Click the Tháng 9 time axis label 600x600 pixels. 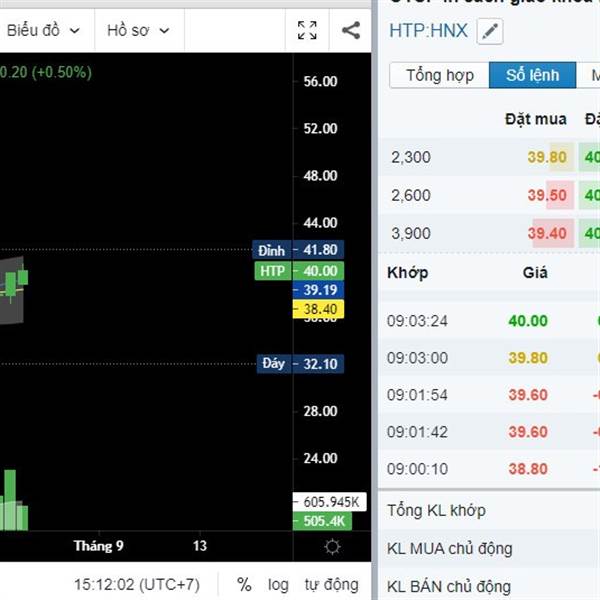[98, 546]
